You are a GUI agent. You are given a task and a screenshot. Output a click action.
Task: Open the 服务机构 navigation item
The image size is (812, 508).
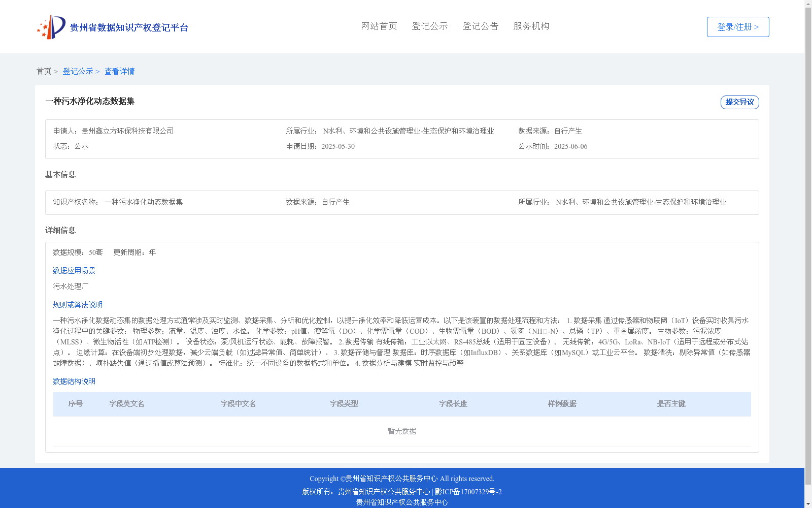(x=531, y=26)
